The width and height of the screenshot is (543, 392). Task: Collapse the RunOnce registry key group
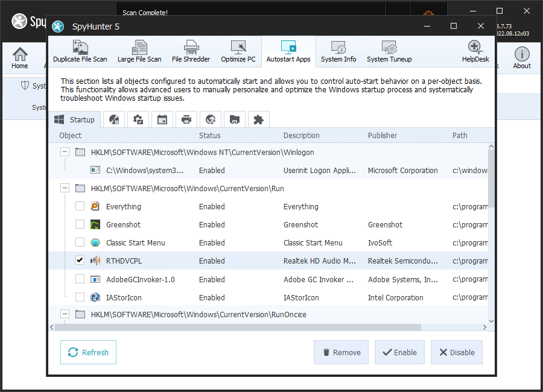(x=65, y=314)
